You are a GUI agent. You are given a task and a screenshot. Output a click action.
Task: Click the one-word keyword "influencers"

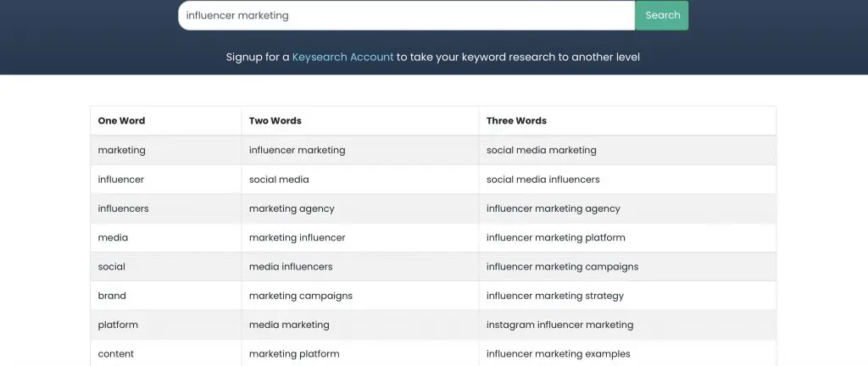coord(124,208)
